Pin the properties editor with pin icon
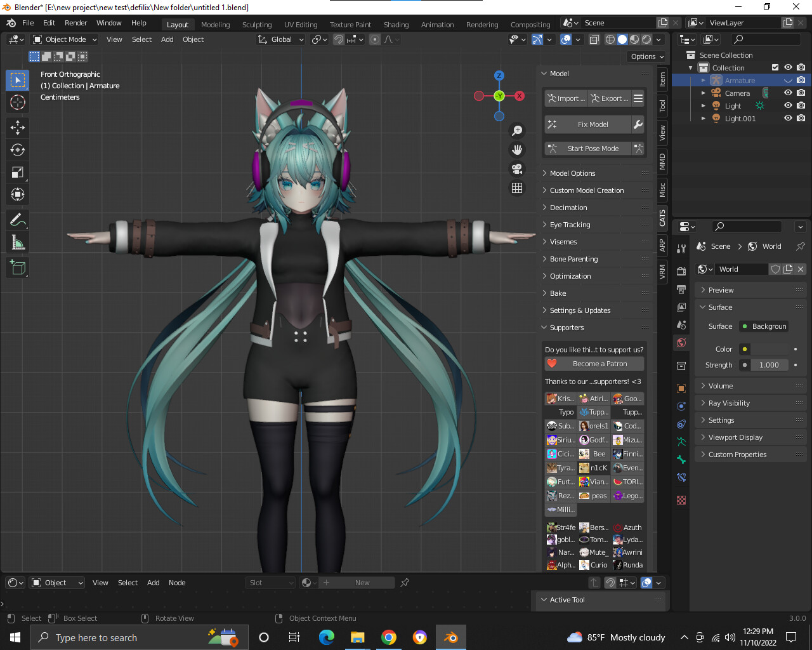 click(x=801, y=246)
